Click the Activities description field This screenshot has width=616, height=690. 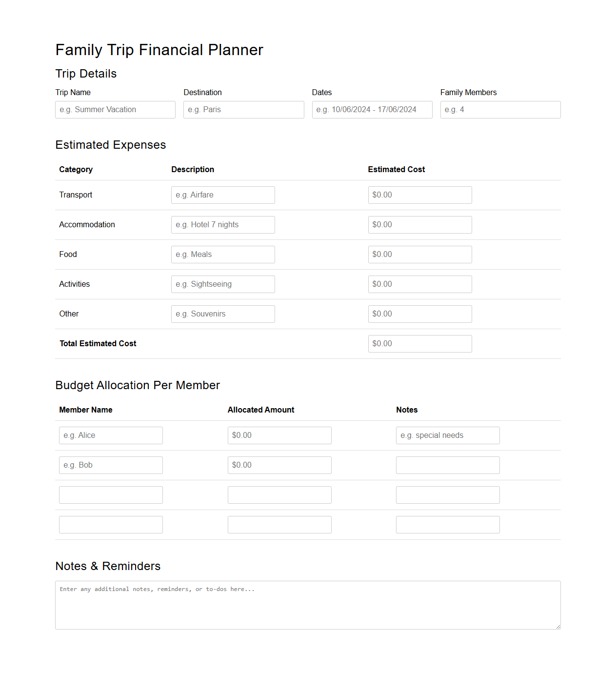tap(222, 284)
